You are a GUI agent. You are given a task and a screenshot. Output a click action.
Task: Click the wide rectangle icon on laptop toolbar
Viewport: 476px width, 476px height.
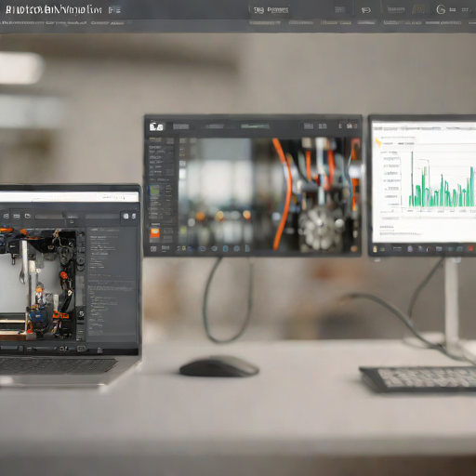tap(17, 216)
